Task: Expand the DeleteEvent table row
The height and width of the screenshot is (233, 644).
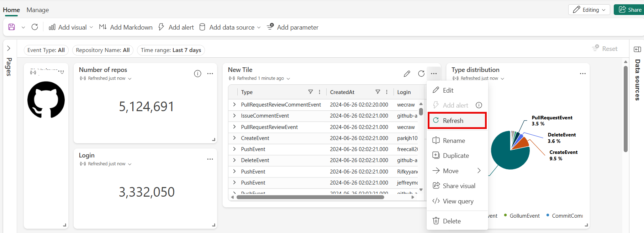Action: (234, 160)
